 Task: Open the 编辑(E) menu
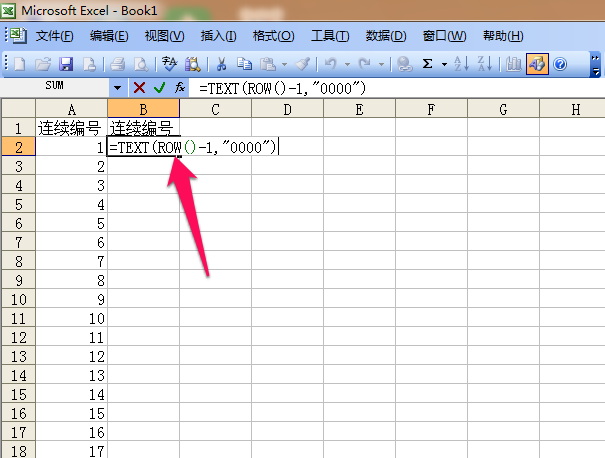point(109,36)
